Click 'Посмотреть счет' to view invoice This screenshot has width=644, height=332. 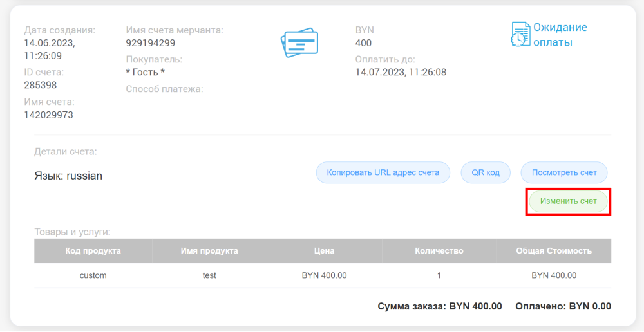coord(563,172)
